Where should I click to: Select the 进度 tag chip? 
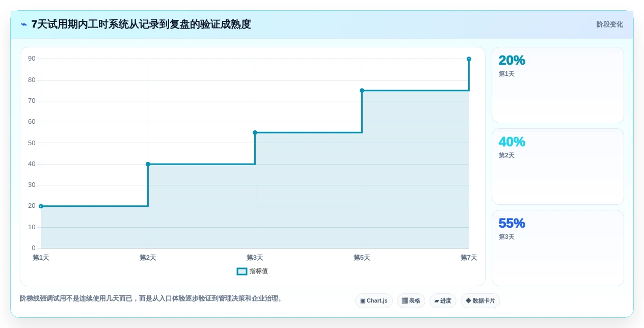point(443,301)
